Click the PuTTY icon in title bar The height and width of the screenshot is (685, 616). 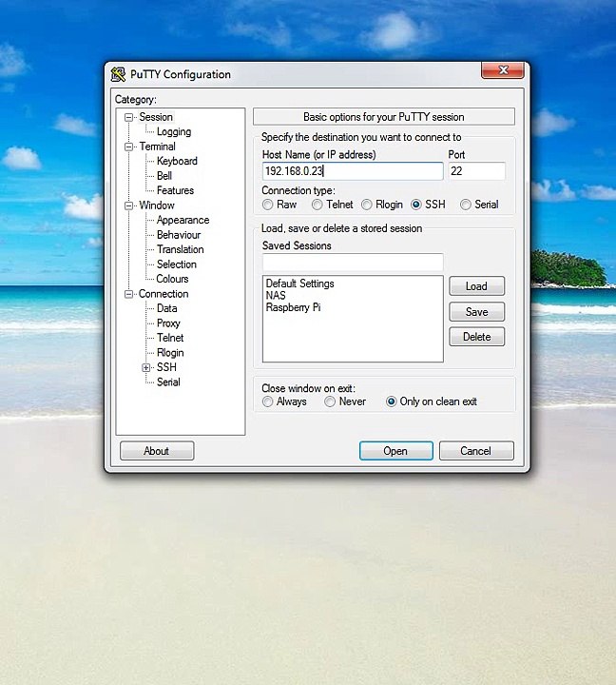118,74
